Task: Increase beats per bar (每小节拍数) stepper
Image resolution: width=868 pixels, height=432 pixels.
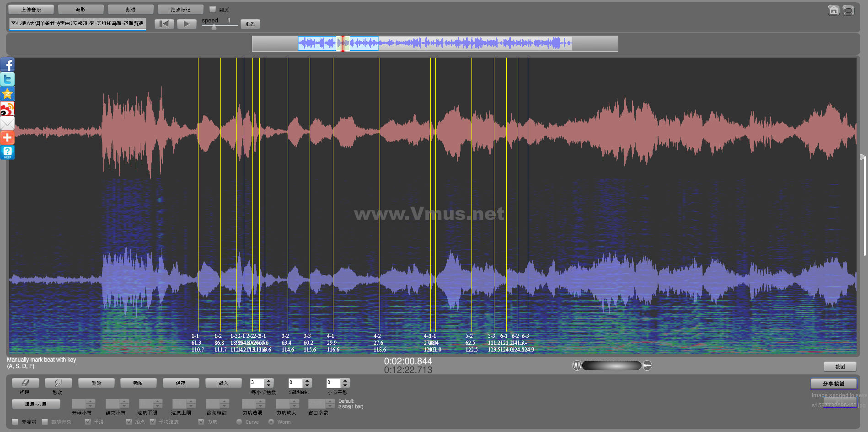Action: (x=269, y=380)
